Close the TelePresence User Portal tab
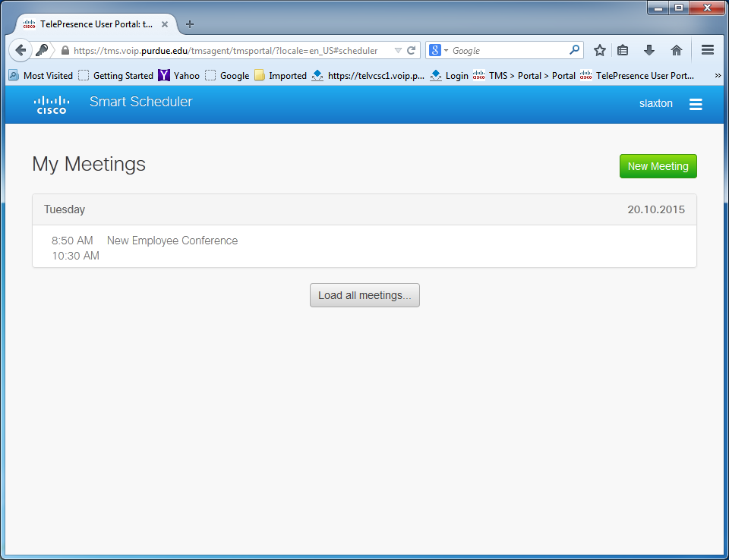The image size is (729, 560). pos(165,24)
